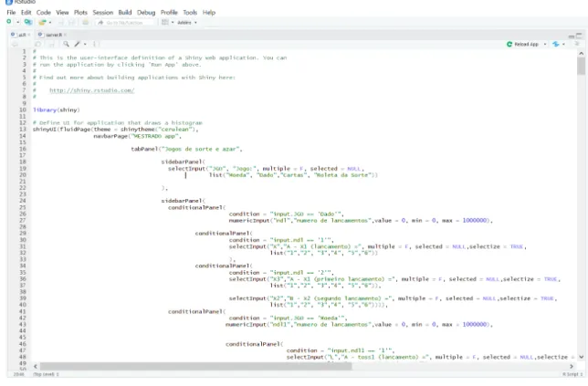Click the Find/Replace magnifier icon
Viewport: 588px width, 386px height.
click(x=66, y=44)
